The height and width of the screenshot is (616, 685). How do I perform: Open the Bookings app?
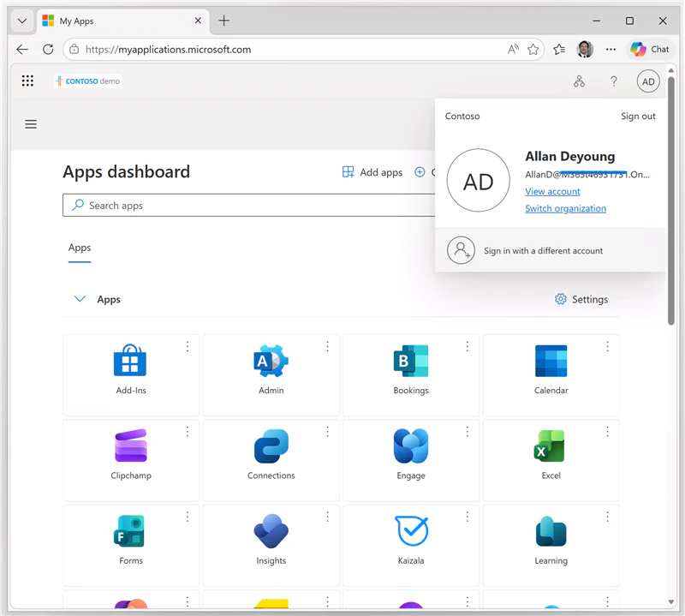(x=411, y=375)
